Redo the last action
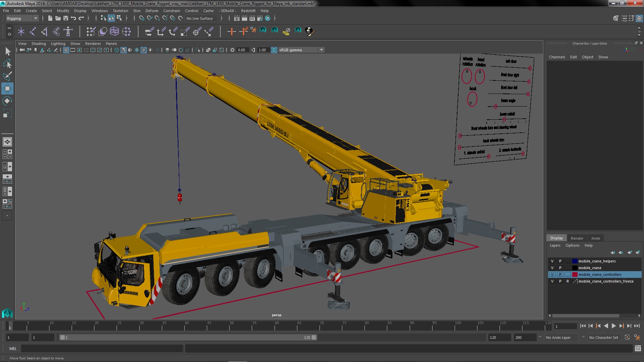Image resolution: width=644 pixels, height=362 pixels. (81, 18)
